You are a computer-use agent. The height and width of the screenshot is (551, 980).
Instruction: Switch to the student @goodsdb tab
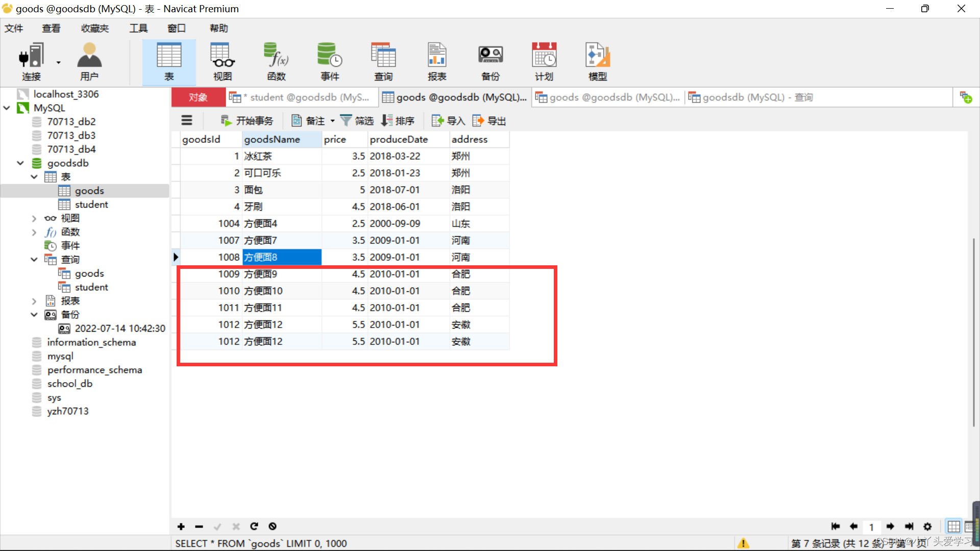click(x=302, y=97)
